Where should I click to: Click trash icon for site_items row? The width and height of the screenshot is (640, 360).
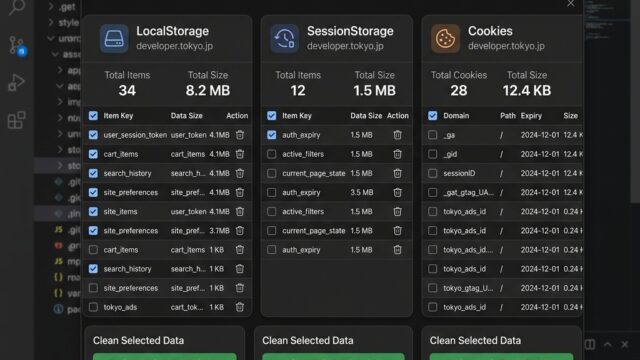(x=240, y=211)
